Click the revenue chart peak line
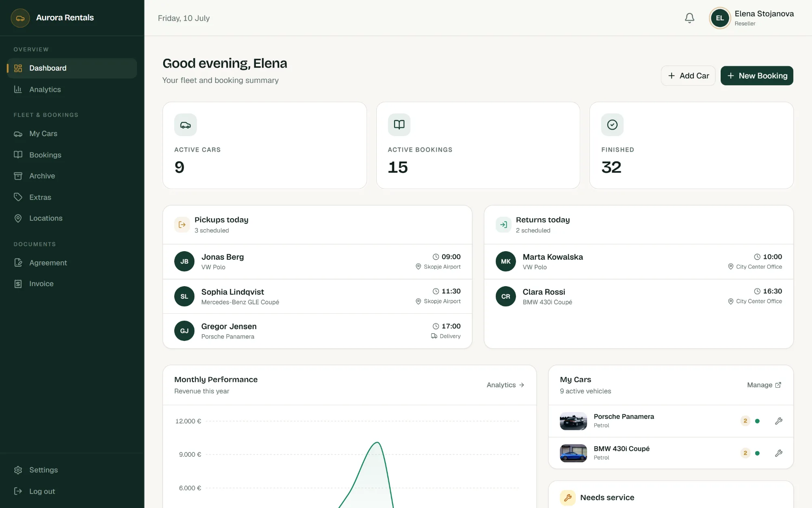 [x=377, y=443]
